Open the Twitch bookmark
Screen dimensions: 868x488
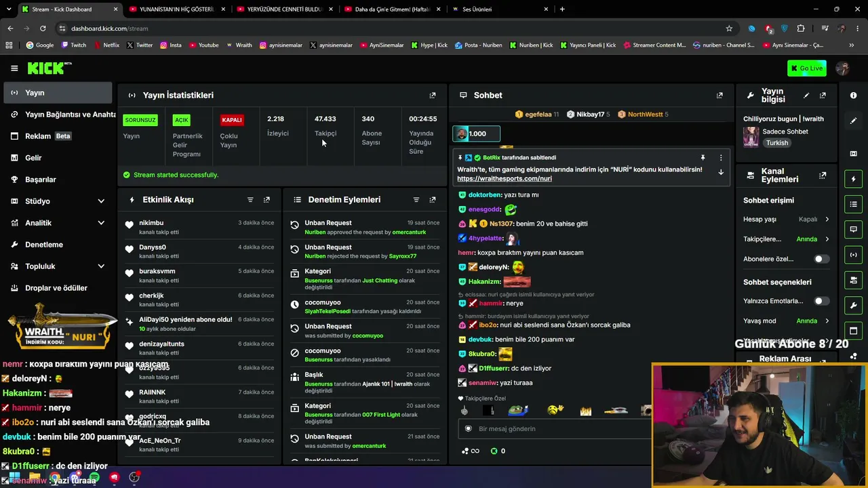[74, 45]
